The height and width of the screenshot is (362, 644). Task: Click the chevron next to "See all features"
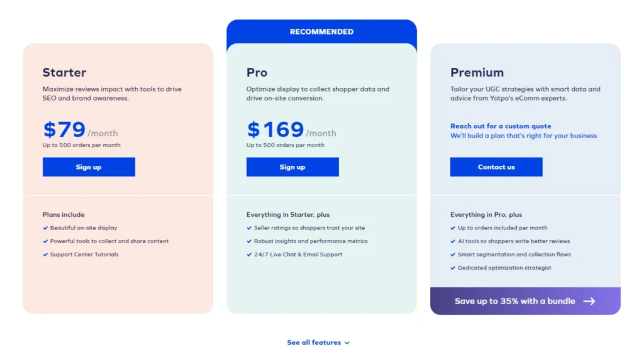[347, 343]
